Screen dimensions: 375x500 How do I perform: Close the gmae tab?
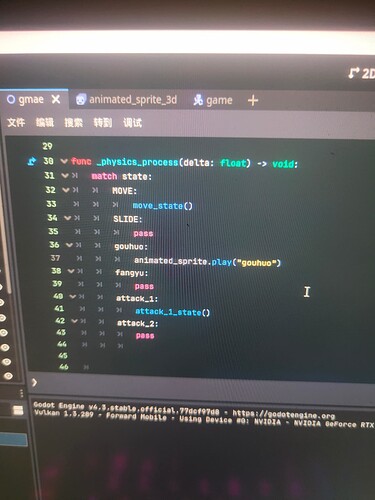(56, 99)
